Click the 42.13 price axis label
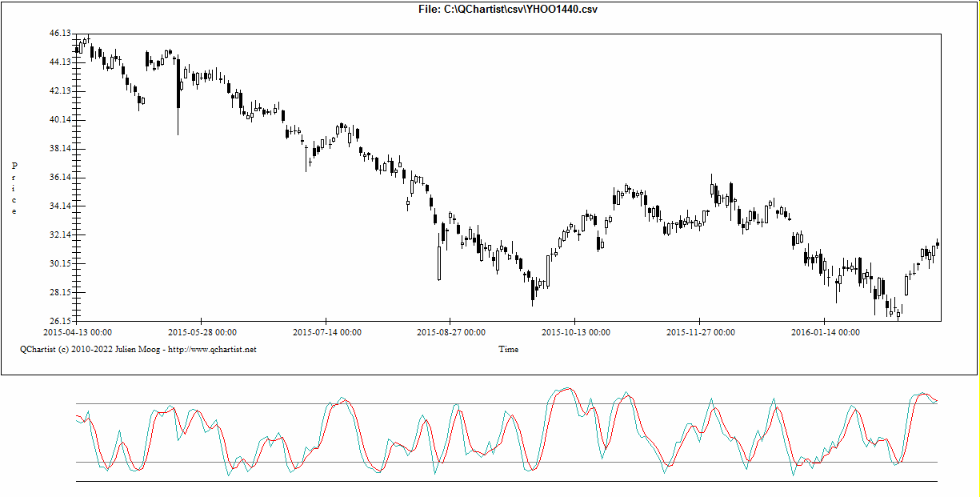 pos(60,91)
